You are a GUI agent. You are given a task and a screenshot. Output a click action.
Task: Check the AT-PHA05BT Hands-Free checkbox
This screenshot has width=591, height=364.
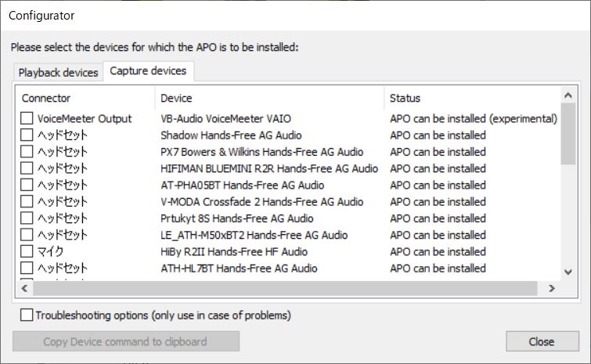pyautogui.click(x=27, y=186)
